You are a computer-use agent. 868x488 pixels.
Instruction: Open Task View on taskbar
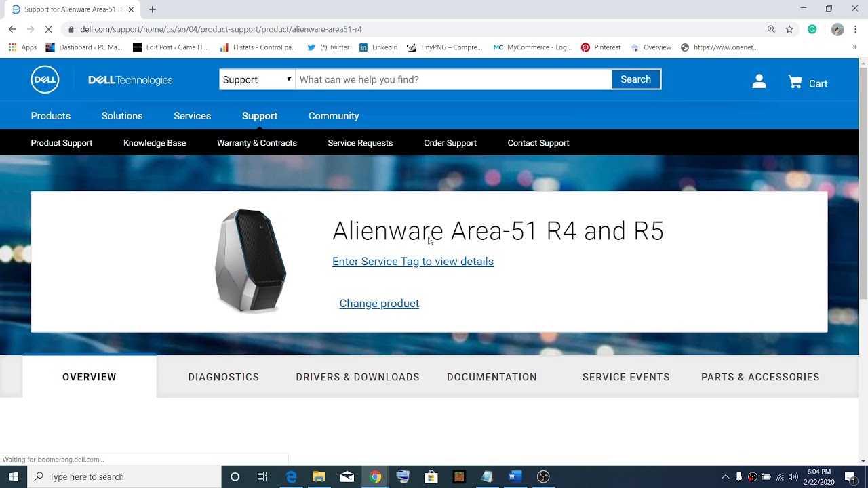[262, 476]
